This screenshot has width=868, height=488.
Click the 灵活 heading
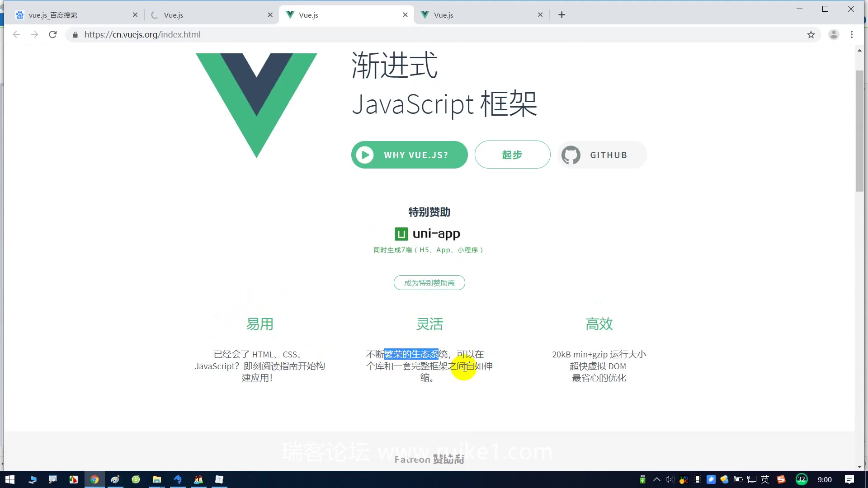[x=429, y=324]
